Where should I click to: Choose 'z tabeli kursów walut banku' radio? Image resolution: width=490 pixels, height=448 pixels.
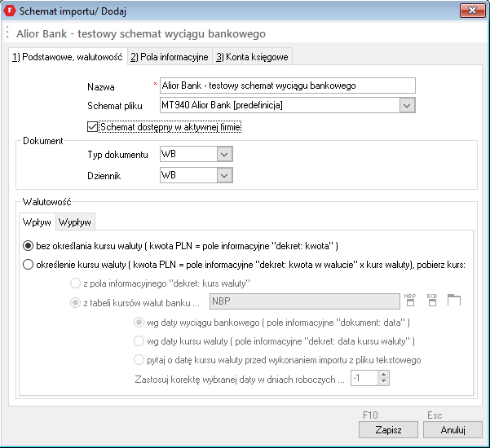coord(75,303)
